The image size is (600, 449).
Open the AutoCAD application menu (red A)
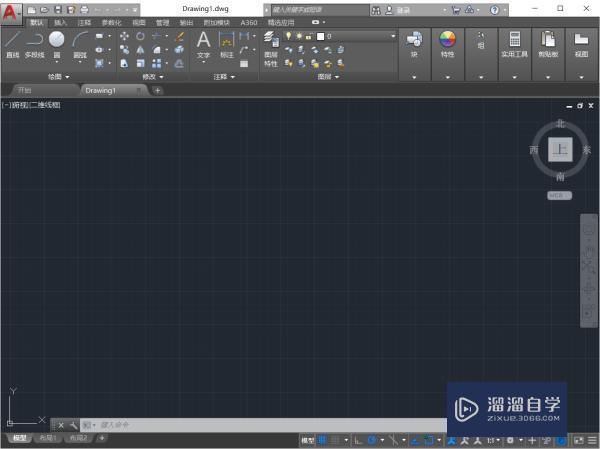(x=10, y=13)
